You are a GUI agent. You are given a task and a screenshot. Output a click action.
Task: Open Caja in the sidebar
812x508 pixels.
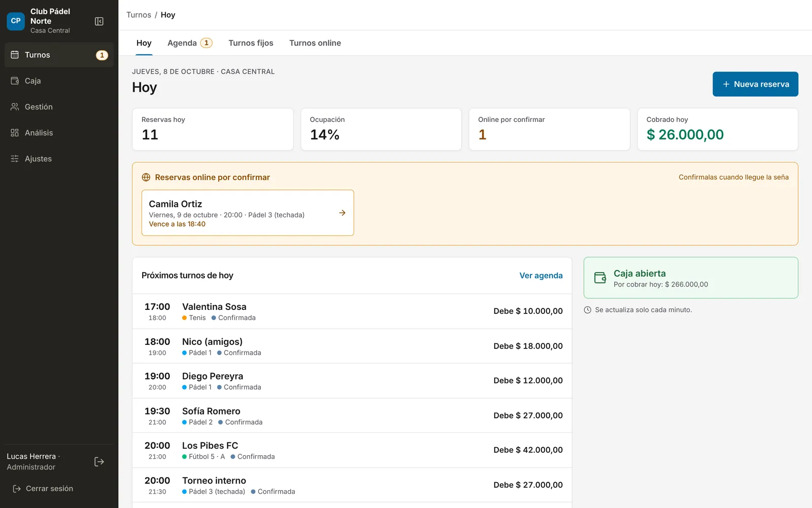[x=59, y=81]
